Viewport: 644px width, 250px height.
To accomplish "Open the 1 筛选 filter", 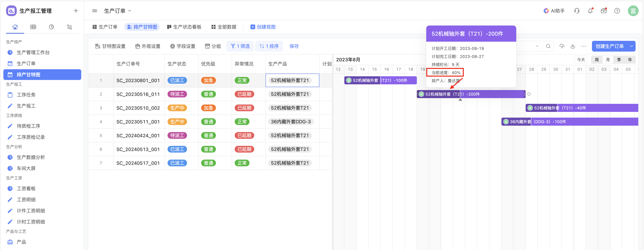I will pyautogui.click(x=240, y=46).
